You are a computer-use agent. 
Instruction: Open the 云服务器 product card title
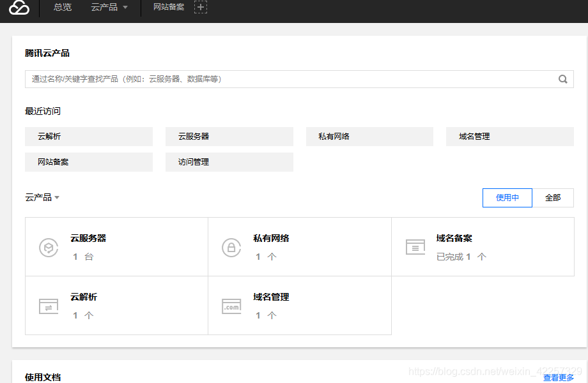[88, 238]
